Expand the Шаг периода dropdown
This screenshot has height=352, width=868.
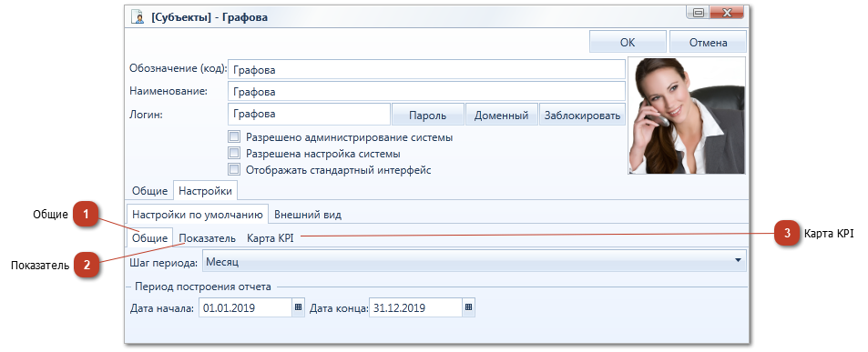coord(738,261)
